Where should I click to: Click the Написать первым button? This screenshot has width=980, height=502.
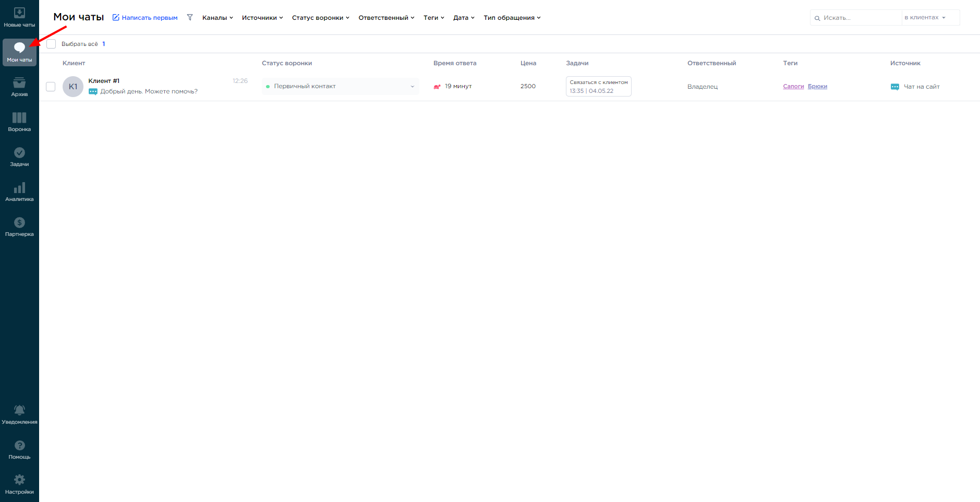(145, 18)
